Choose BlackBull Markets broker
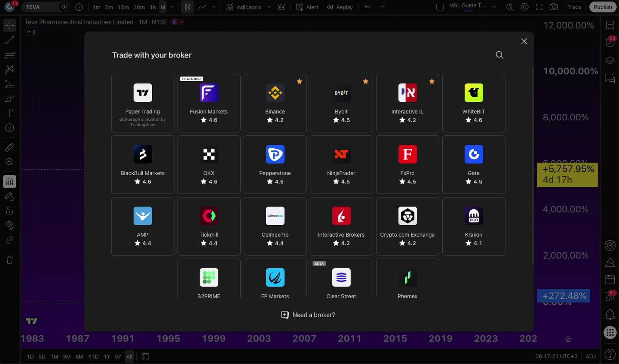 point(143,165)
